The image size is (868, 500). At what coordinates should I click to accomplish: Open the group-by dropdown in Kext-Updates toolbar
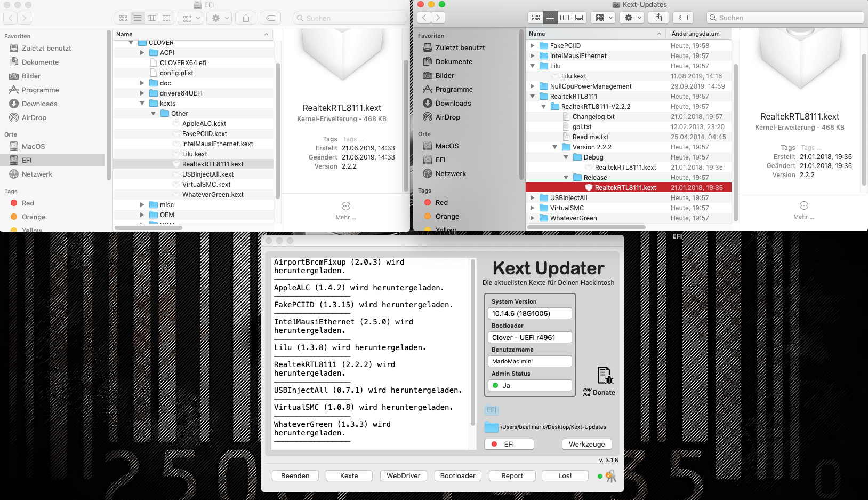click(x=604, y=18)
